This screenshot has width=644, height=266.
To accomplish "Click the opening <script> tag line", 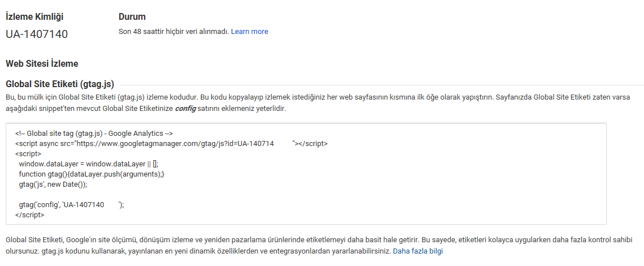I will click(x=28, y=153).
